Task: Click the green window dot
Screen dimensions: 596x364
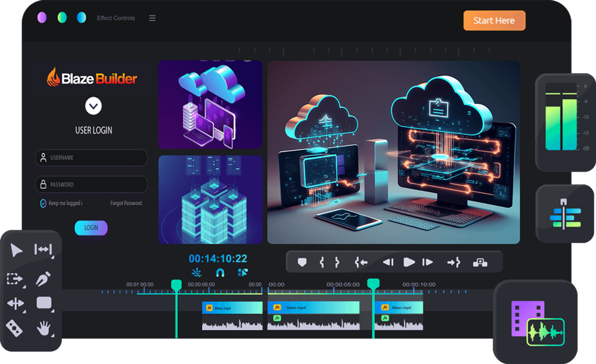Action: point(62,17)
